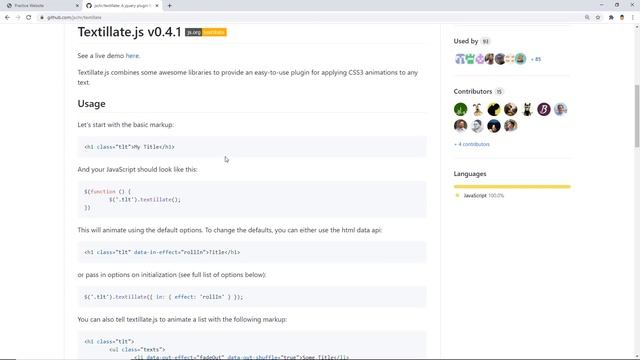Open a new browser tab
This screenshot has height=360, width=640.
169,6
